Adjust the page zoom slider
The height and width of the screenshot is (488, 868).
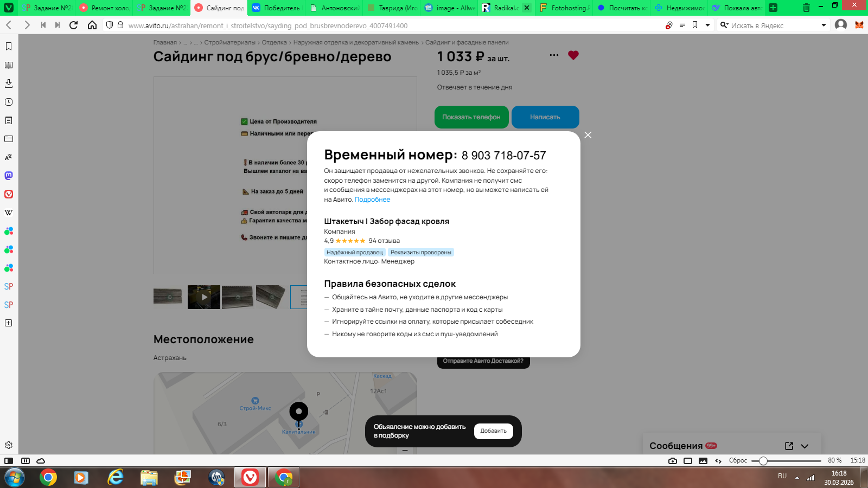(x=786, y=461)
